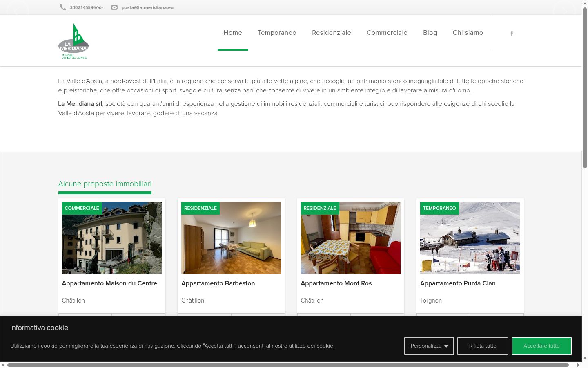Open Appartamento Barbeston photo
The width and height of the screenshot is (588, 368).
pos(231,238)
